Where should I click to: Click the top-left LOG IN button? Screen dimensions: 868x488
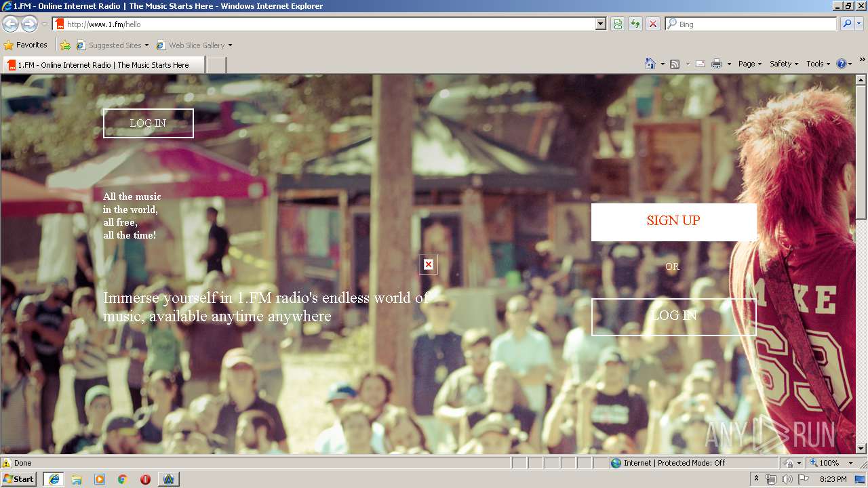tap(149, 123)
